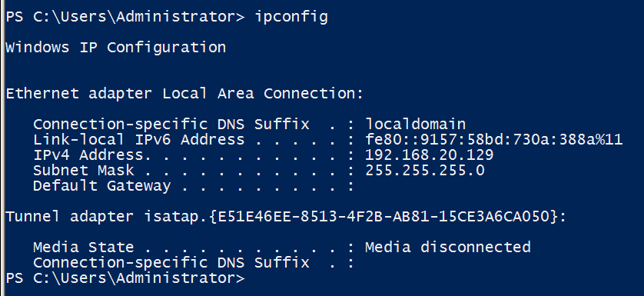
Task: Click the ipconfig command text
Action: (x=291, y=17)
